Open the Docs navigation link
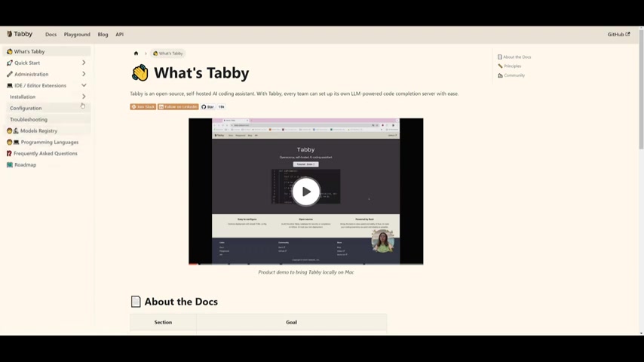 51,35
